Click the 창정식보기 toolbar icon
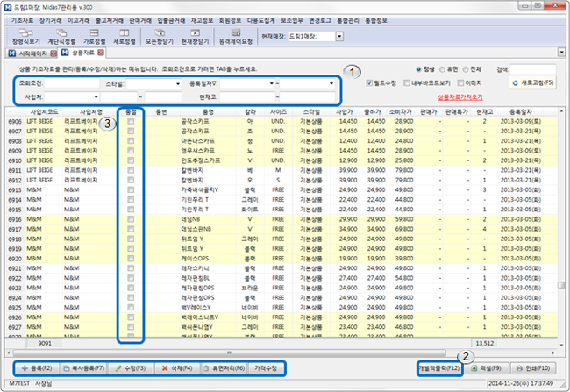This screenshot has width=570, height=392. pos(26,37)
